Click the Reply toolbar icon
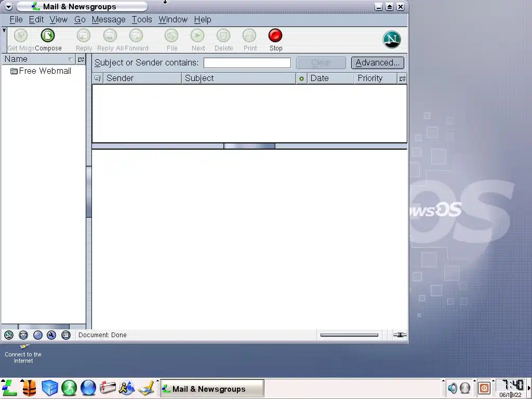This screenshot has width=532, height=399. (x=84, y=35)
